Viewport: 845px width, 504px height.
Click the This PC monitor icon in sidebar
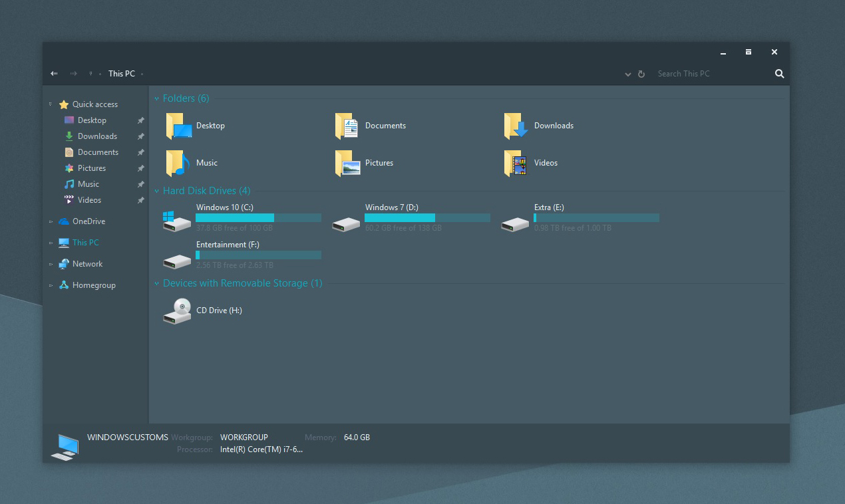pyautogui.click(x=63, y=242)
